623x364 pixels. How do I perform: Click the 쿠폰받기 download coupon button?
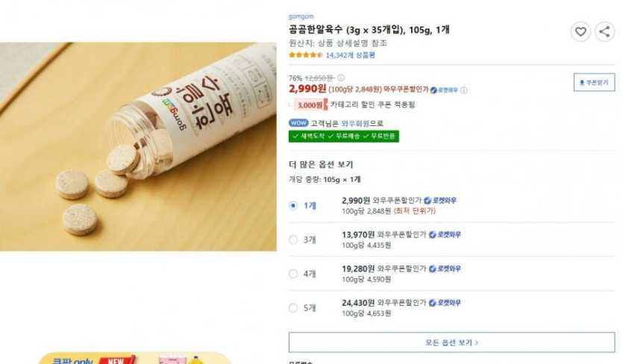[594, 82]
